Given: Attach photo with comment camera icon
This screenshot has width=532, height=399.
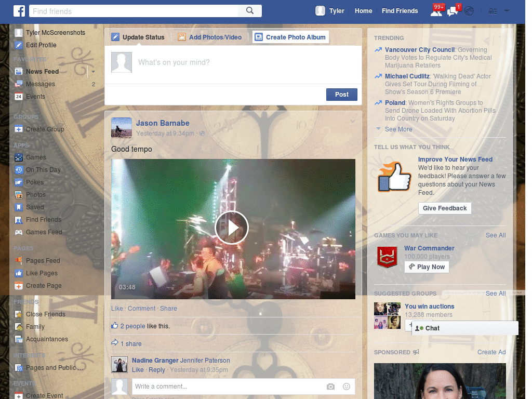Looking at the screenshot, I should pyautogui.click(x=330, y=387).
